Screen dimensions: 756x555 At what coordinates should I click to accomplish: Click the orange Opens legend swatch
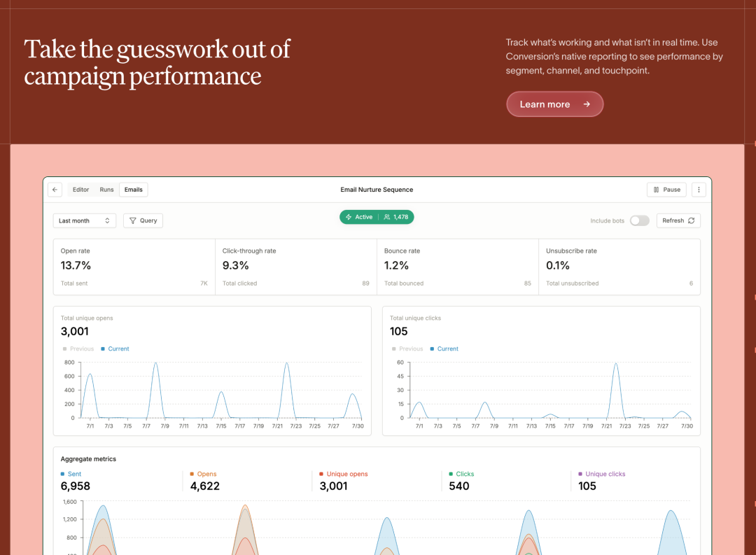point(192,474)
